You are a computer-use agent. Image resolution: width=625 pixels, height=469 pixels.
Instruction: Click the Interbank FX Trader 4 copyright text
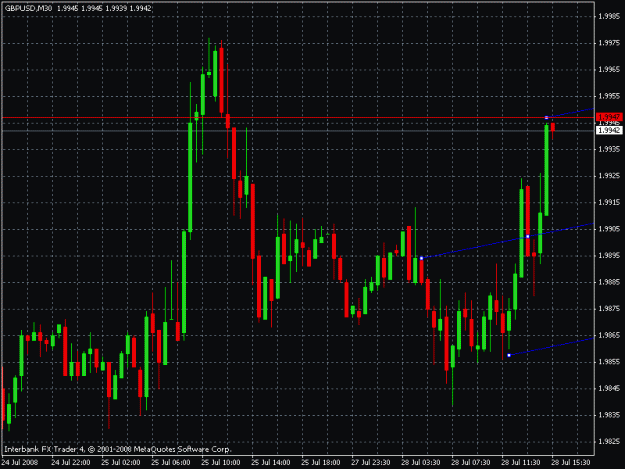pos(118,449)
